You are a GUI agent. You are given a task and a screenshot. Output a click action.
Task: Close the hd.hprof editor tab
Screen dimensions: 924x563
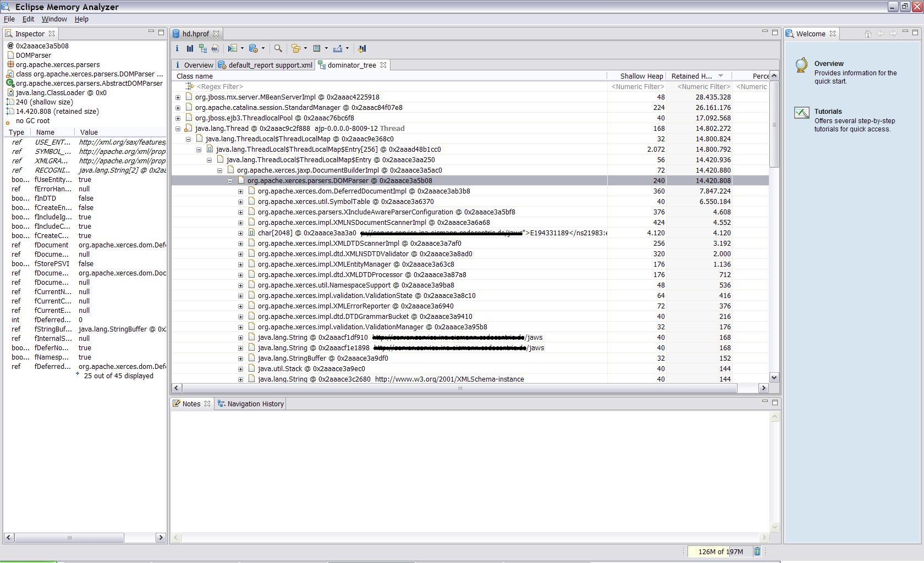216,34
